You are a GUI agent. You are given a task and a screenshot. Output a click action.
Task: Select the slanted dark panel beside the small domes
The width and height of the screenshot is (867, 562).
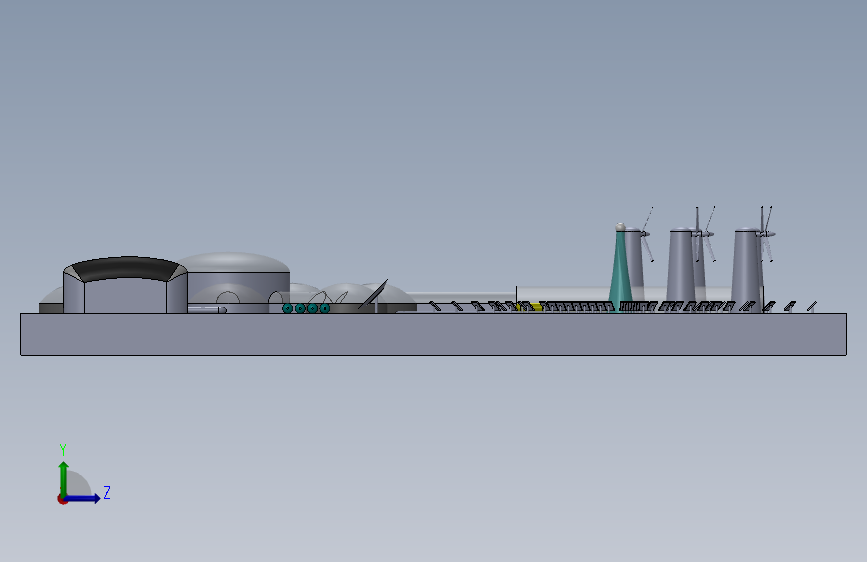[x=373, y=294]
